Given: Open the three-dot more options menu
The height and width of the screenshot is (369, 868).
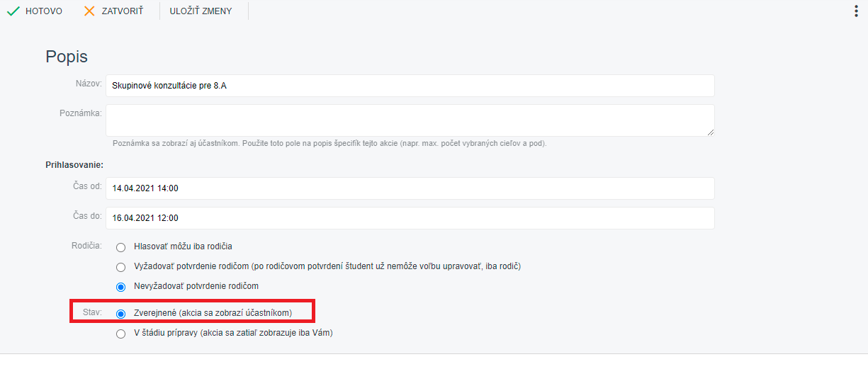Looking at the screenshot, I should [856, 11].
